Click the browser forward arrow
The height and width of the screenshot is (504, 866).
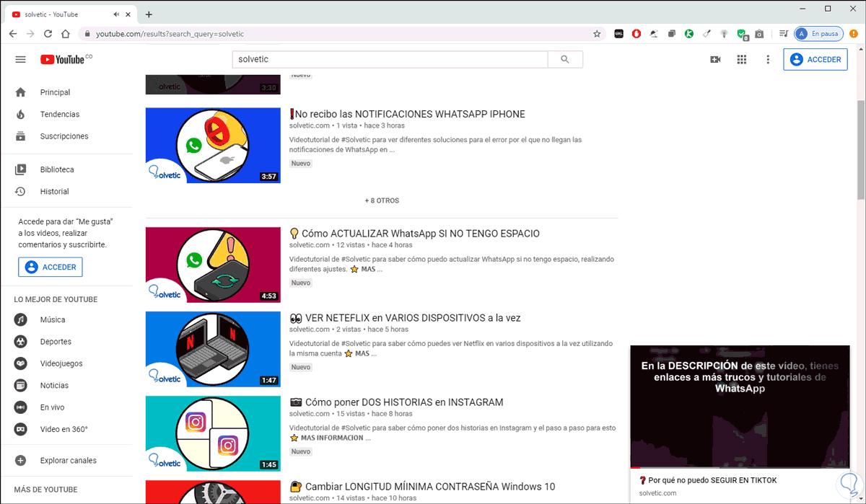coord(30,34)
